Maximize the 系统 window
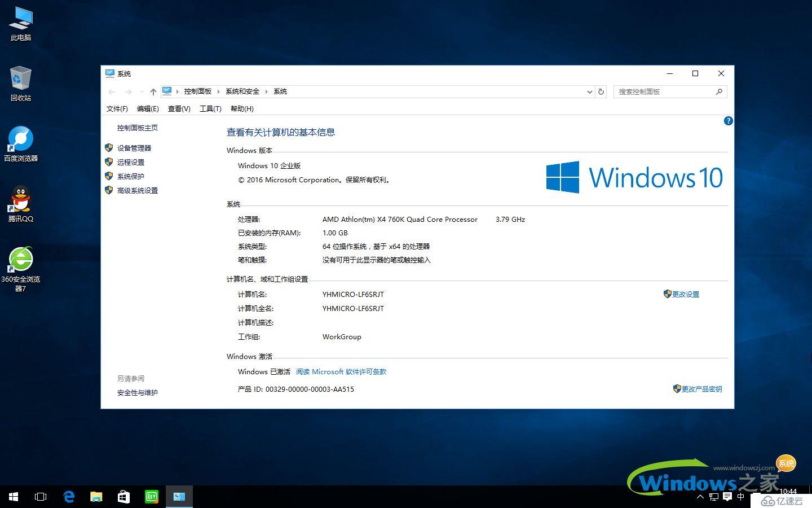Image resolution: width=812 pixels, height=508 pixels. pos(695,73)
